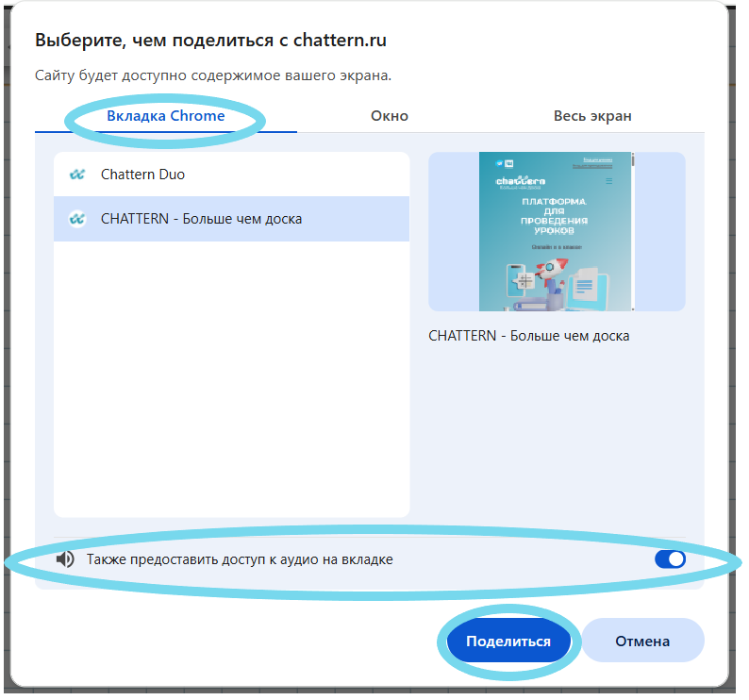Screen dimensions: 749x700
Task: Click the speaker audio icon
Action: click(x=65, y=559)
